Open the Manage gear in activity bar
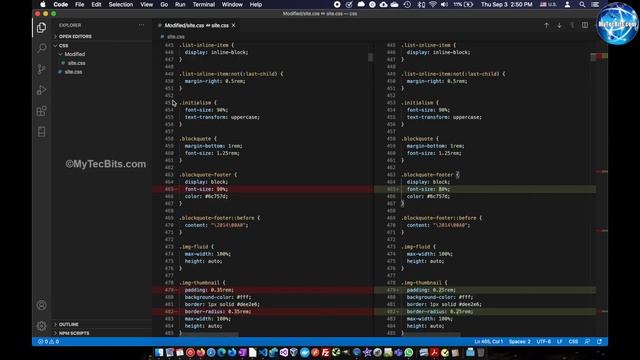The image size is (640, 360). point(41,326)
